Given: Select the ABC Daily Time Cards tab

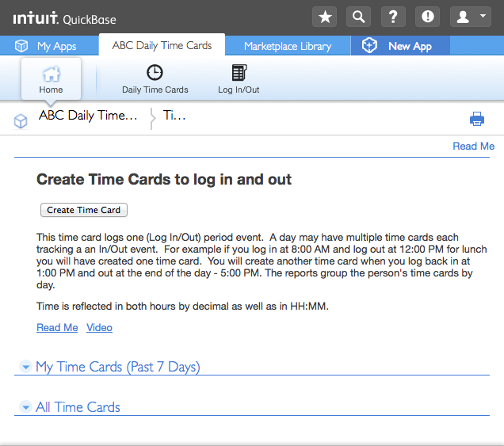Looking at the screenshot, I should point(162,45).
